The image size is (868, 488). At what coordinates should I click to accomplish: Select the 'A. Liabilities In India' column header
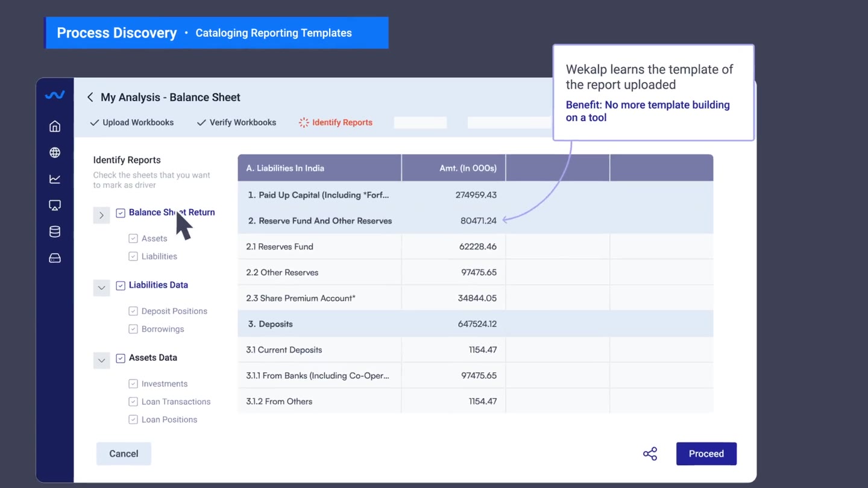tap(319, 168)
